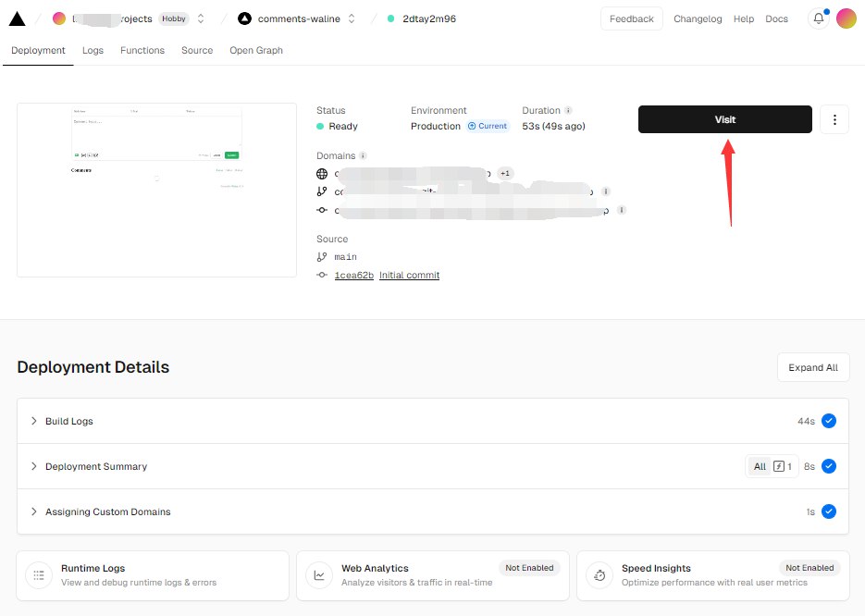The width and height of the screenshot is (865, 616).
Task: Click the deployment preview thumbnail
Action: click(x=156, y=189)
